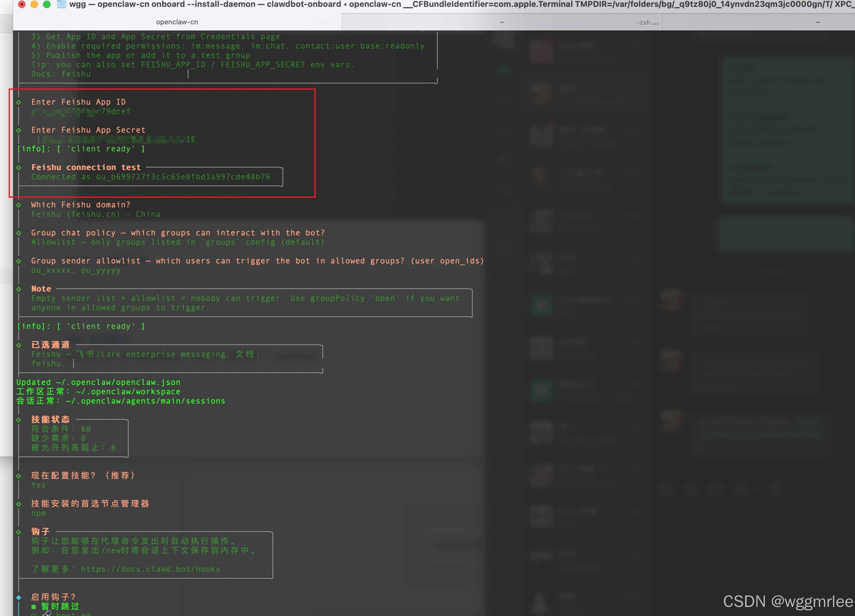Click the cyan diamond beside 启用钩子?
The height and width of the screenshot is (616, 855).
coord(19,597)
